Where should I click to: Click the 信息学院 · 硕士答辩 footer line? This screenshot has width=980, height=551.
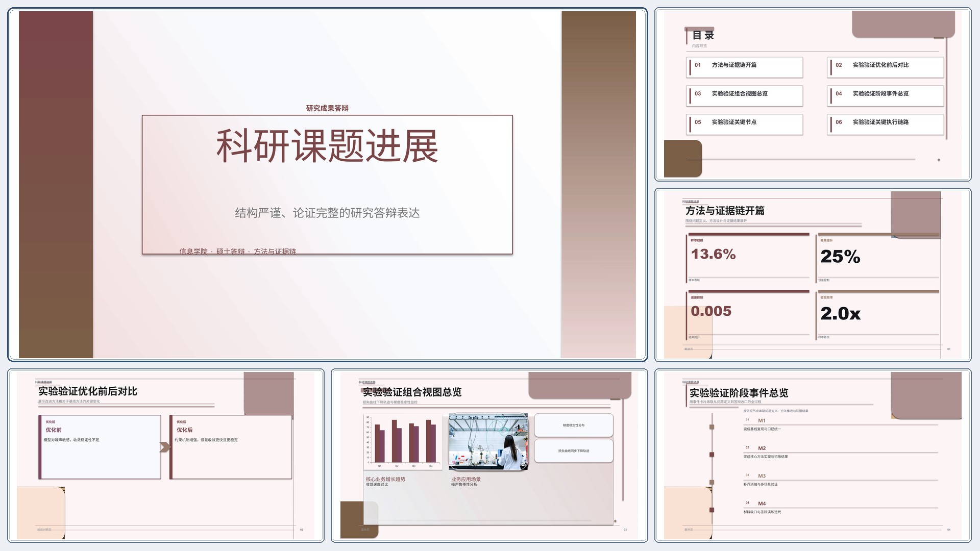pos(237,251)
